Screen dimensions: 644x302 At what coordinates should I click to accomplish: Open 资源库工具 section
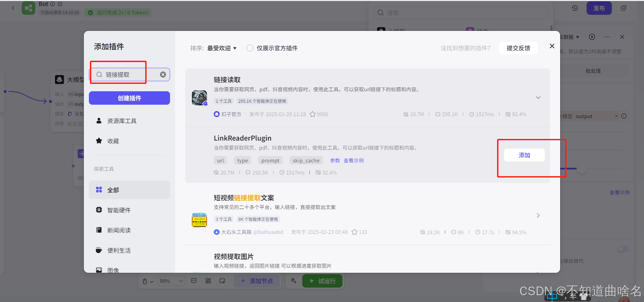point(129,121)
